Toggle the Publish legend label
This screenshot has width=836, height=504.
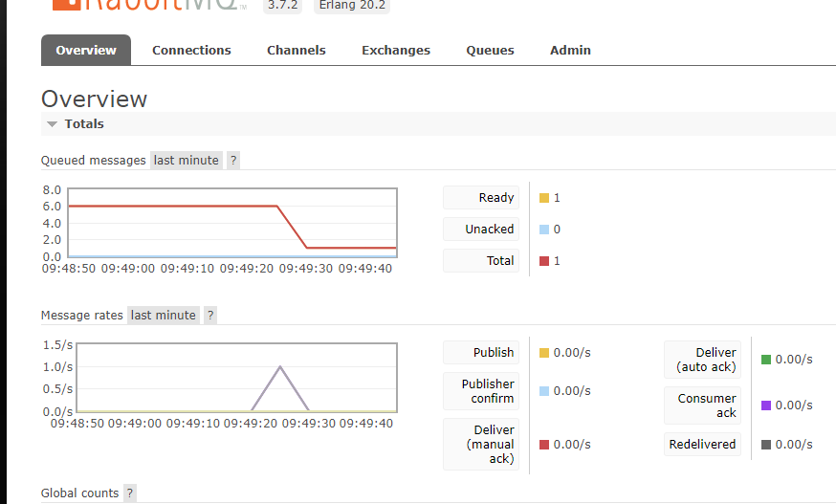481,353
